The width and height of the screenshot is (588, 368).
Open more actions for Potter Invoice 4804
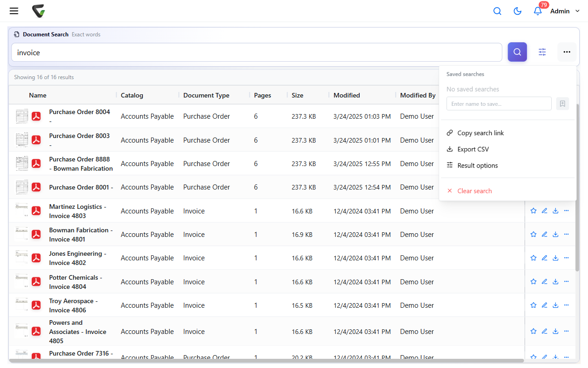pos(566,282)
